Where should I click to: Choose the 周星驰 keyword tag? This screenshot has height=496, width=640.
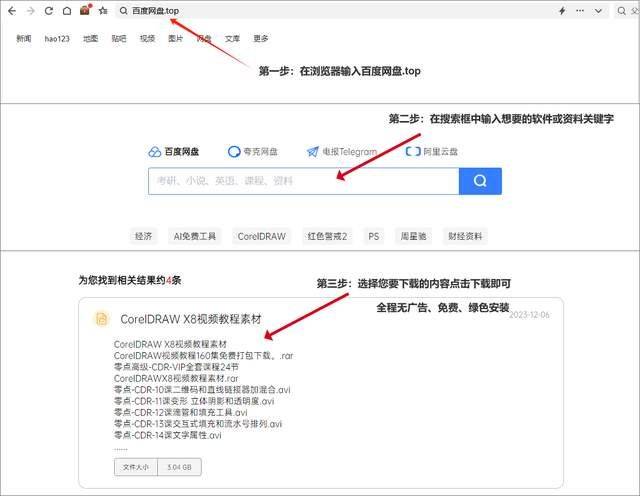pos(413,236)
